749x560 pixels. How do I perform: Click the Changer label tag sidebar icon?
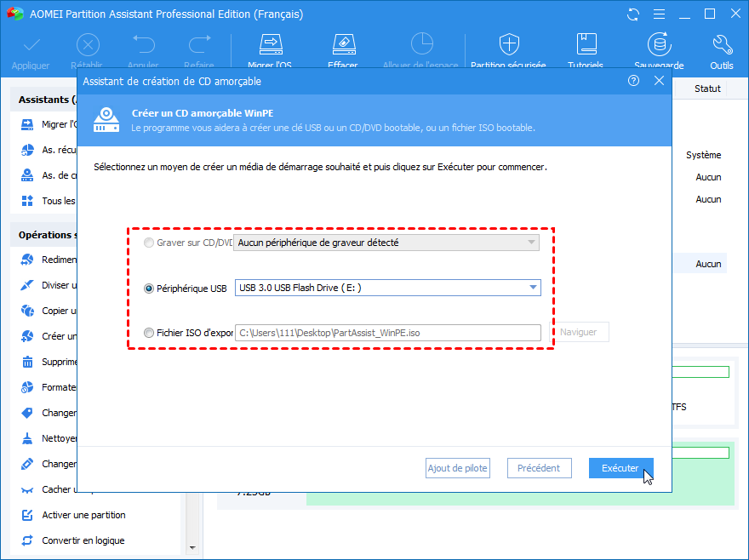(x=27, y=413)
